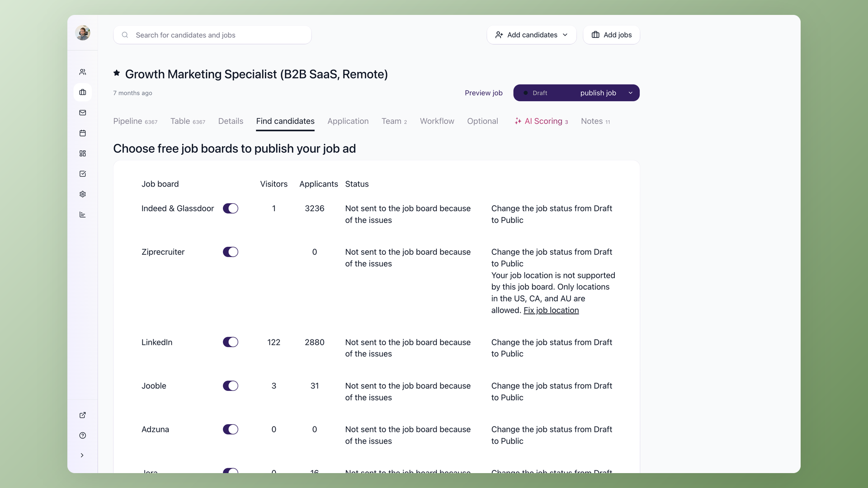Open the dashboard grid icon in sidebar
The image size is (868, 488).
click(83, 153)
